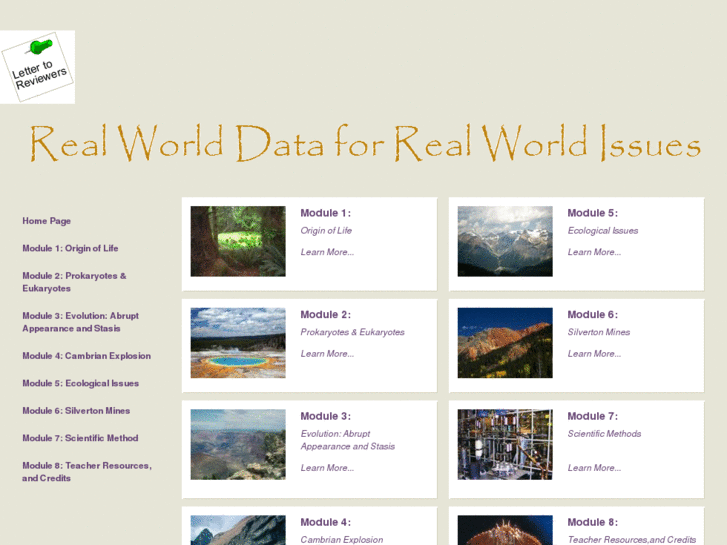Click the Cambrian Explosion card subtitle
The image size is (727, 545).
(342, 539)
